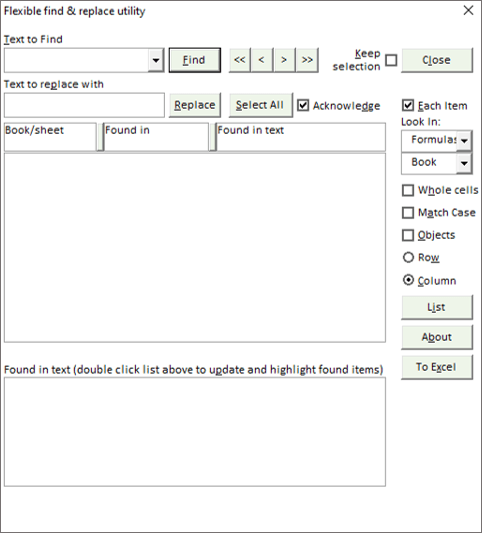Go to previous result with < button
This screenshot has height=533, width=482.
coord(261,60)
